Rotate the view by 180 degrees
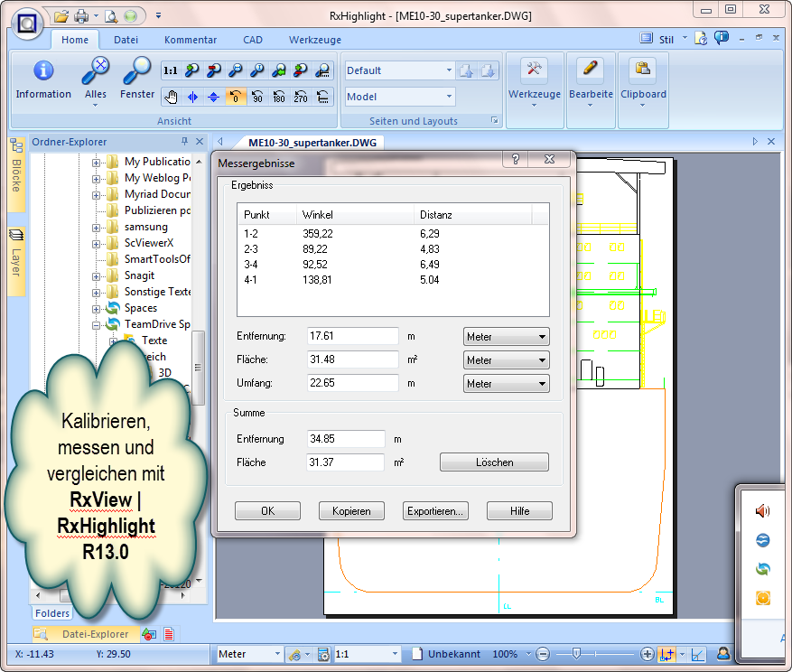This screenshot has height=672, width=792. click(x=279, y=97)
